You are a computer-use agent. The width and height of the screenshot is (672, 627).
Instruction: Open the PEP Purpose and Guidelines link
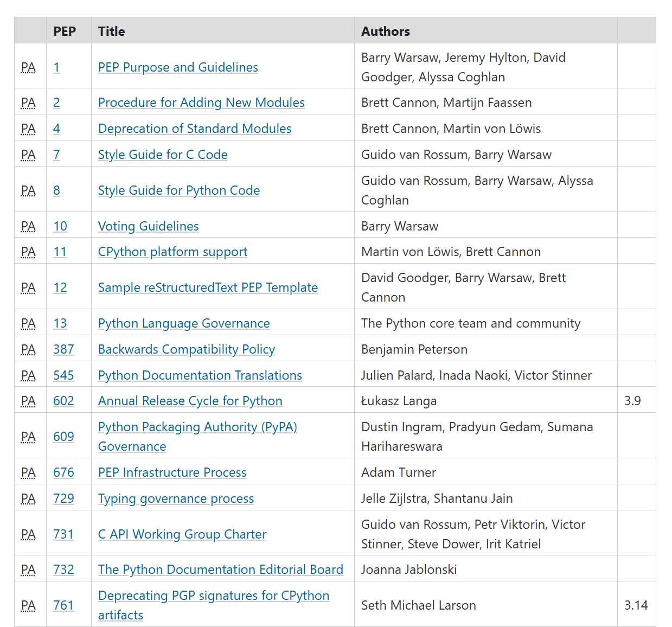[178, 67]
